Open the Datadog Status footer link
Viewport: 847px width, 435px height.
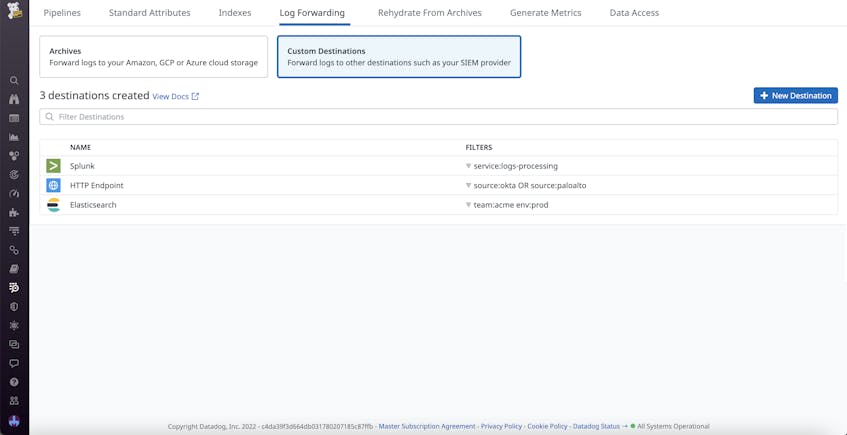pyautogui.click(x=596, y=426)
